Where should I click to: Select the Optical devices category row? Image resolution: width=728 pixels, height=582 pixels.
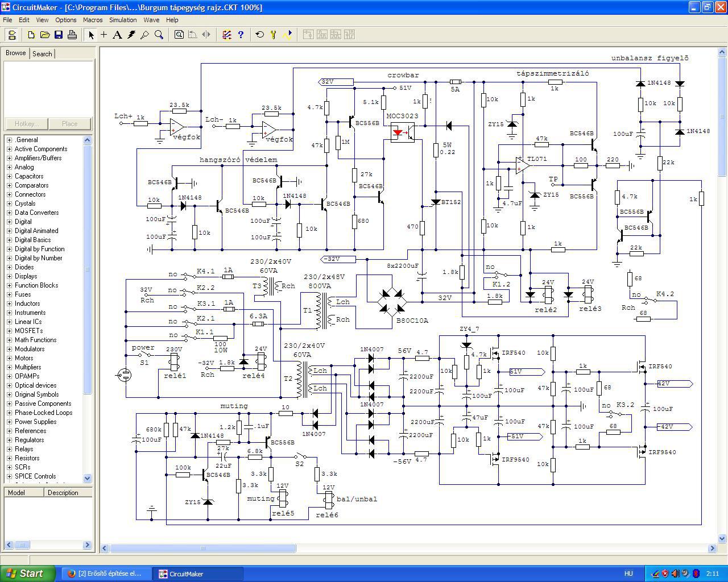35,385
